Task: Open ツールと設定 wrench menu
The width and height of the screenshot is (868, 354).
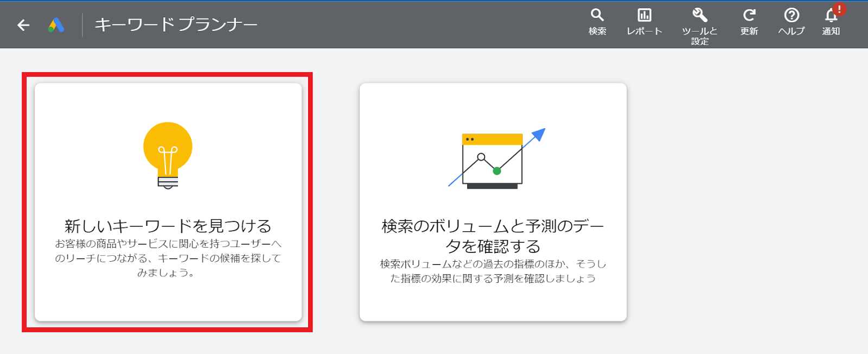Action: tap(700, 27)
